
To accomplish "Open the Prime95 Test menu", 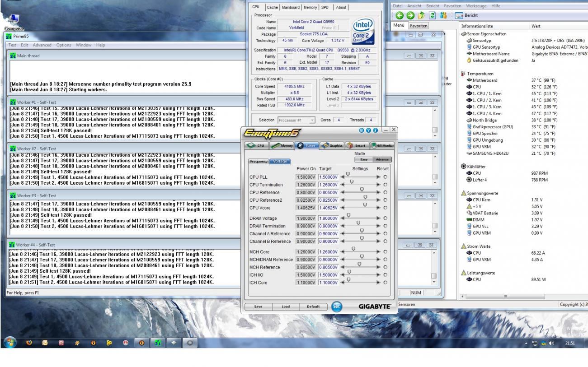I will [x=12, y=45].
